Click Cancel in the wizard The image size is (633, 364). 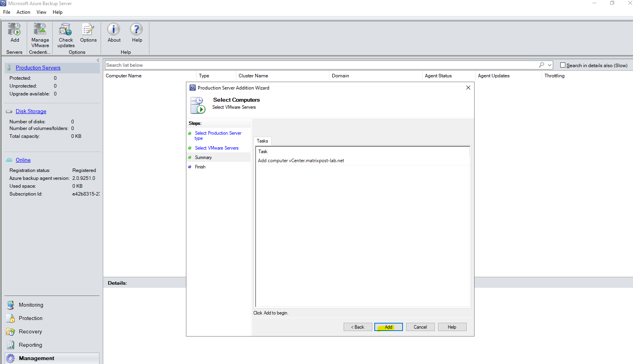click(x=420, y=327)
